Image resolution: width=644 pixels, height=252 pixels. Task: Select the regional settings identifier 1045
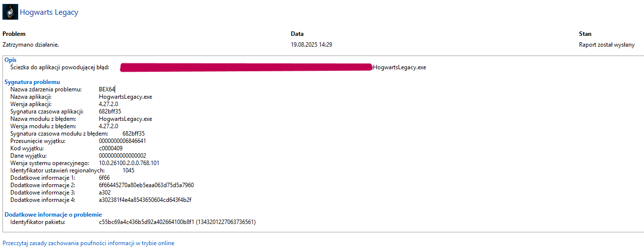[x=128, y=170]
